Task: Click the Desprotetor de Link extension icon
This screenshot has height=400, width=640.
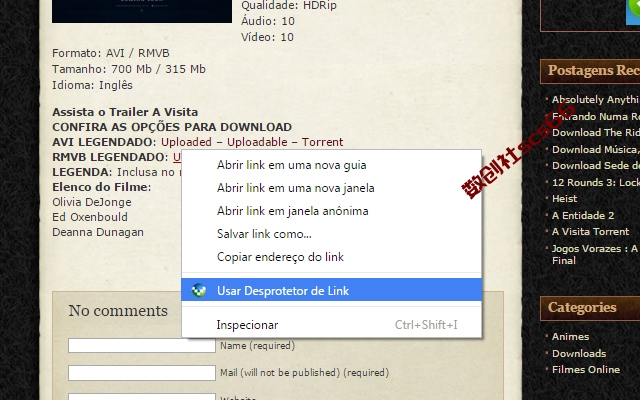Action: coord(199,290)
